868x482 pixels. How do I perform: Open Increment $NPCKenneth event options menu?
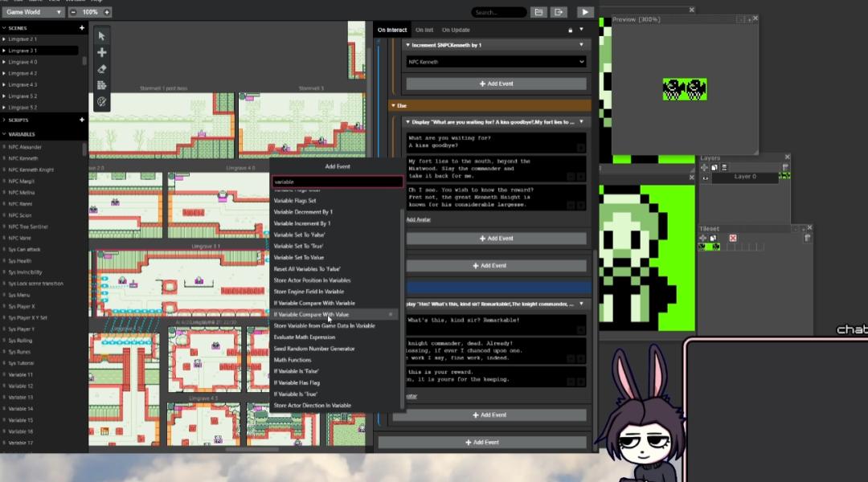point(581,45)
